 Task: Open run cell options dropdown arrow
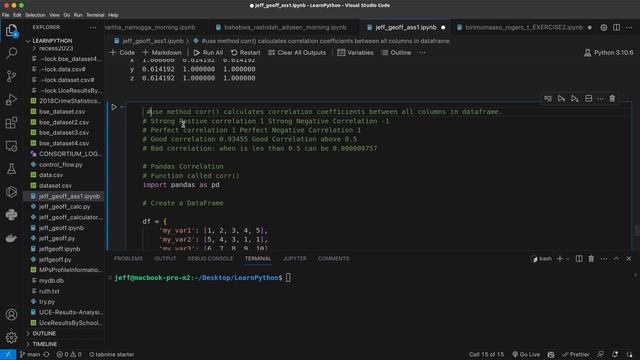click(x=122, y=107)
